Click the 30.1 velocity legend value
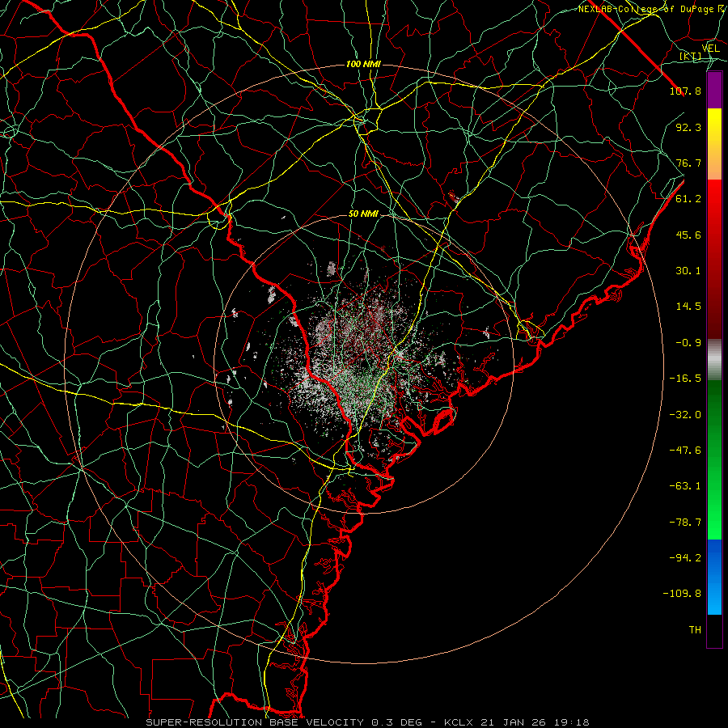The width and height of the screenshot is (728, 728). coord(688,271)
